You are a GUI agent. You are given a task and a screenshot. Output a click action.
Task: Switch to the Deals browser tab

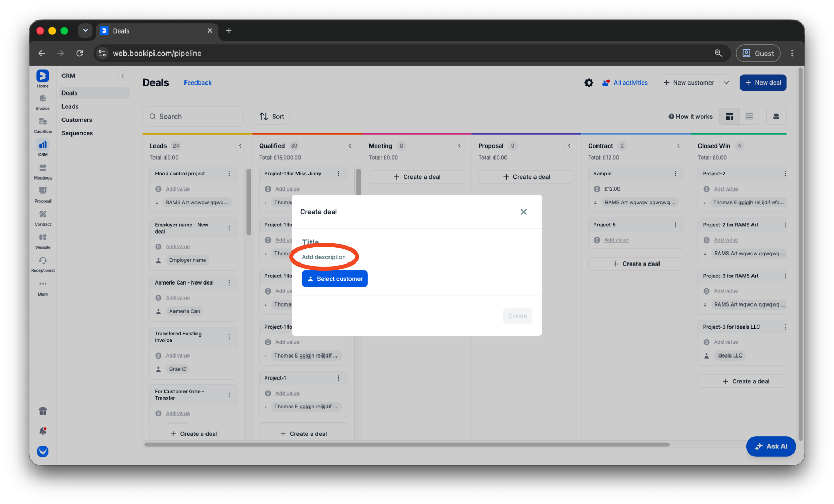(157, 31)
